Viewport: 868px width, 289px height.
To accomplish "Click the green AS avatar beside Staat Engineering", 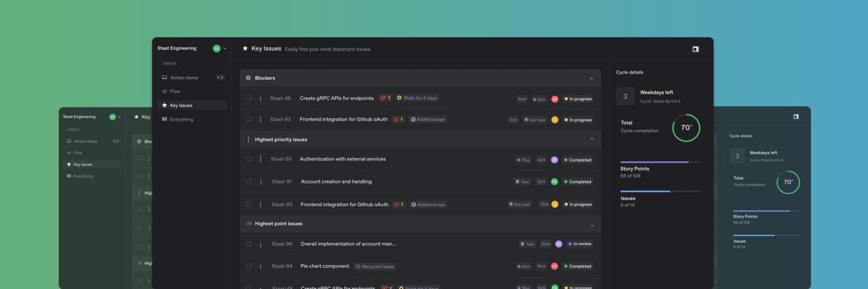I will pyautogui.click(x=216, y=49).
